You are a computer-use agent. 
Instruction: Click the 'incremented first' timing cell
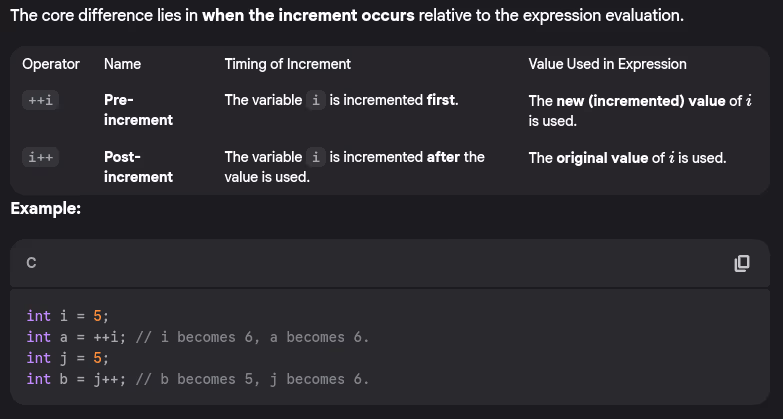pyautogui.click(x=341, y=101)
